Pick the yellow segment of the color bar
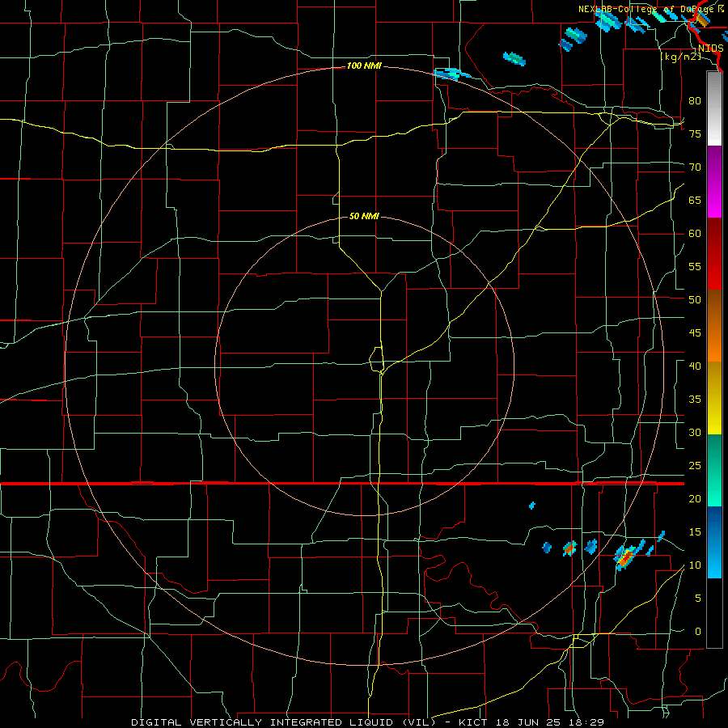The height and width of the screenshot is (728, 728). pyautogui.click(x=714, y=398)
